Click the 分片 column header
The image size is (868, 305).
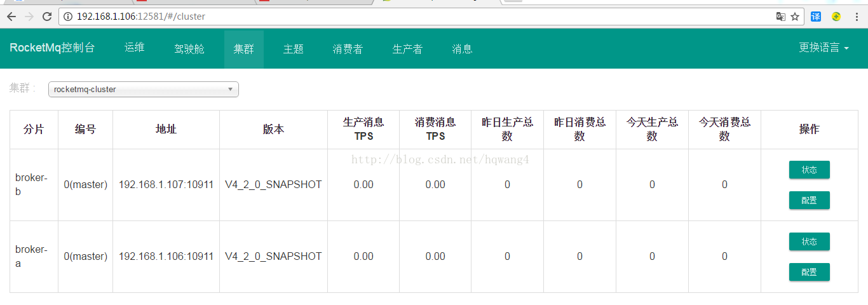coord(34,130)
